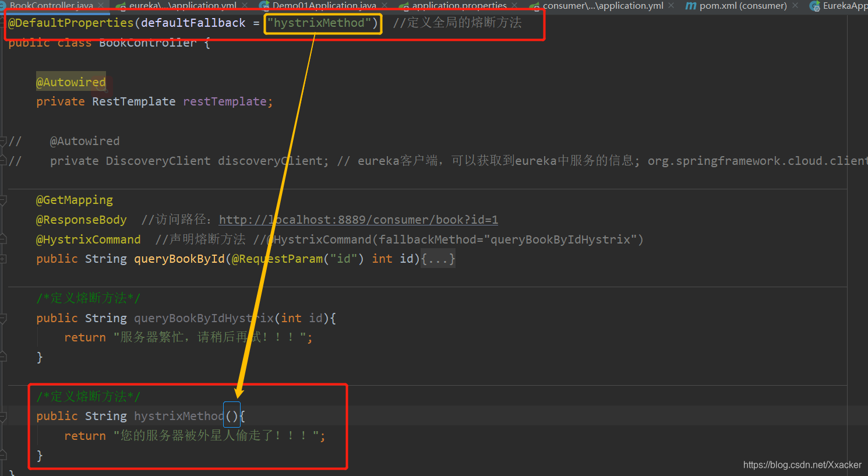Collapse the queryBookByIdHystrix method gutter fold
Viewport: 868px width, 476px height.
3,318
